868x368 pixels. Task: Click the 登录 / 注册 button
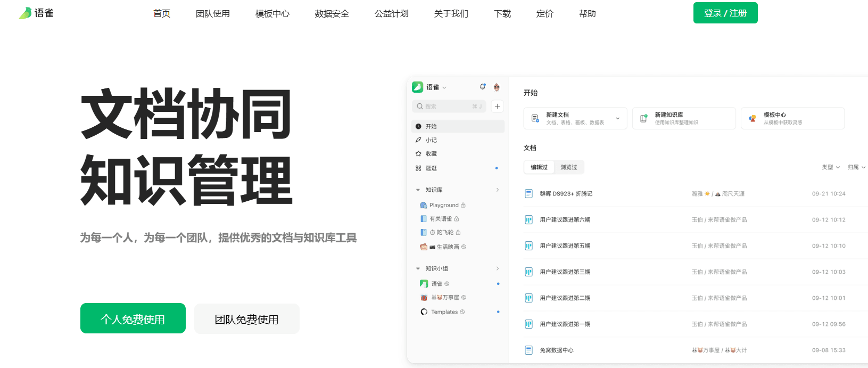pyautogui.click(x=725, y=13)
